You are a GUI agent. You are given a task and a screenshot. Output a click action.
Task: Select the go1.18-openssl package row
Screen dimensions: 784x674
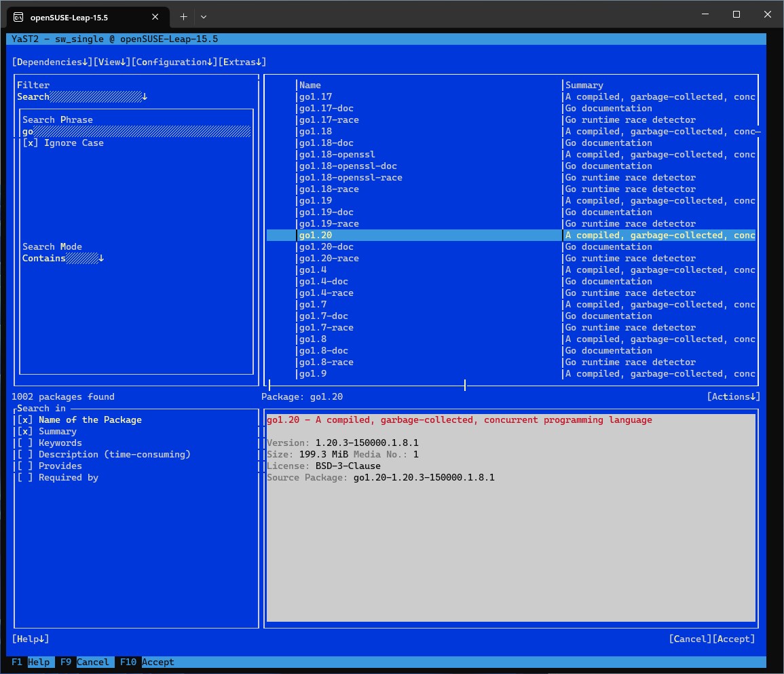tap(511, 155)
